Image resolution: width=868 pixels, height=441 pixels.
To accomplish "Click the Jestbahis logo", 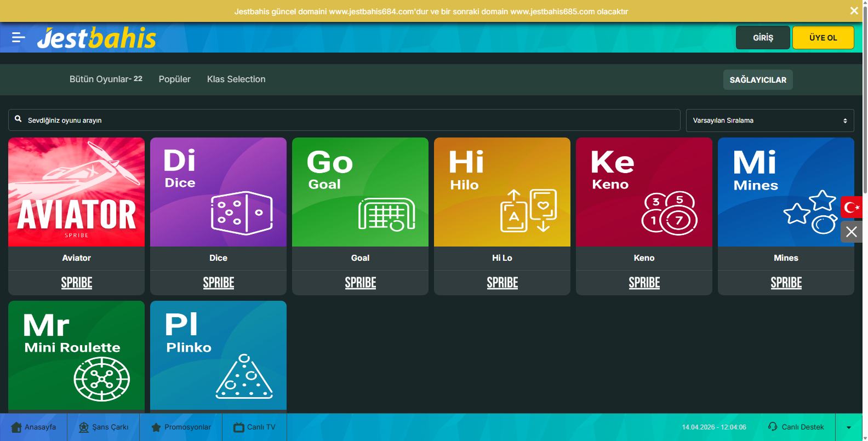I will [96, 38].
